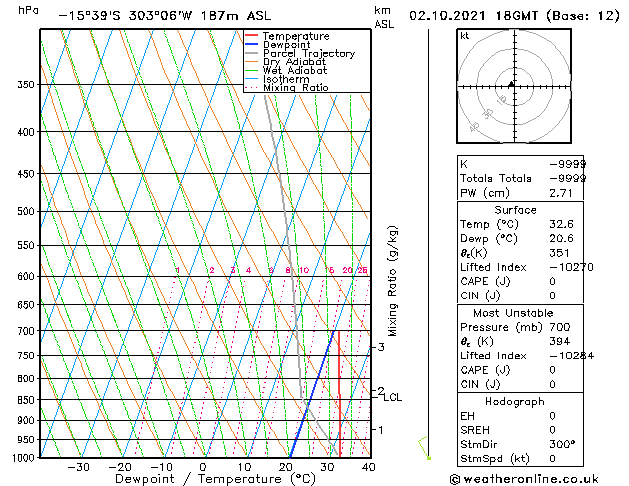
Task: Click the StmDir value 300°
Action: point(562,444)
